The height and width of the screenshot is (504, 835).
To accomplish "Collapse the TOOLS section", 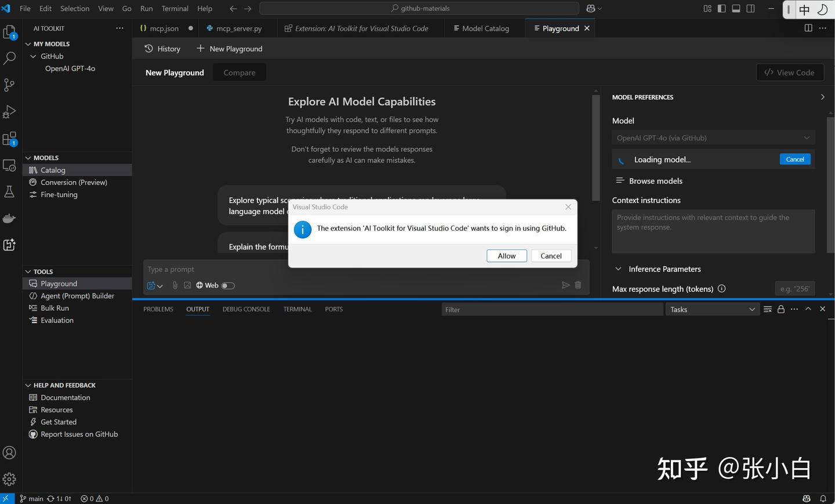I will 28,271.
